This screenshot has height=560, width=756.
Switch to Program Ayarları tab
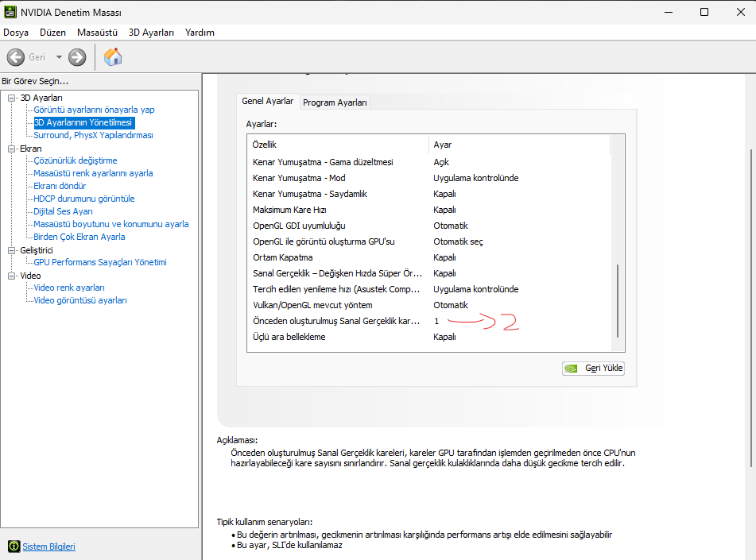[335, 102]
